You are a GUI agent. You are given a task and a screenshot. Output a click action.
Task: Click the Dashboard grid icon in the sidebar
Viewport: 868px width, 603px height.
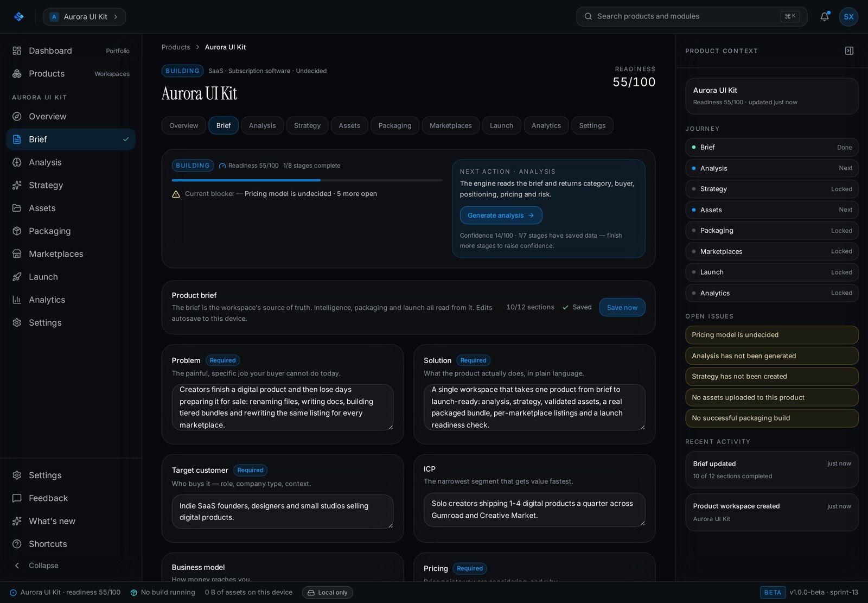coord(17,50)
